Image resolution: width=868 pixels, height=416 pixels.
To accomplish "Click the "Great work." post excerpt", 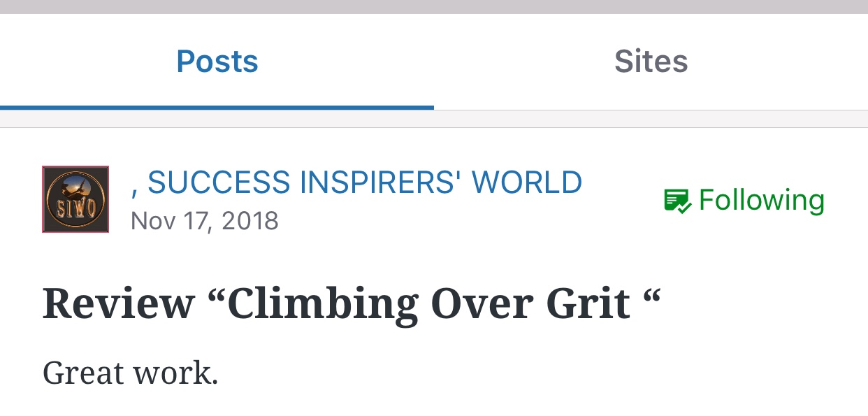I will point(131,373).
